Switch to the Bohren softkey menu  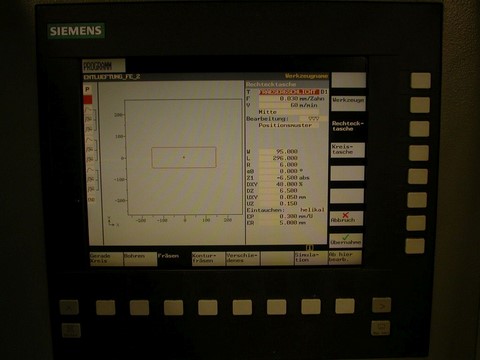[140, 258]
